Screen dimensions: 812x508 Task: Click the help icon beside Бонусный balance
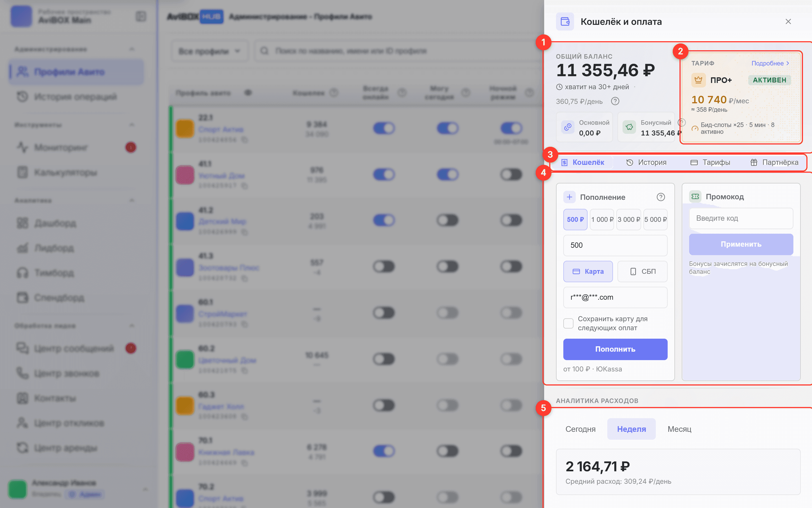pyautogui.click(x=681, y=123)
